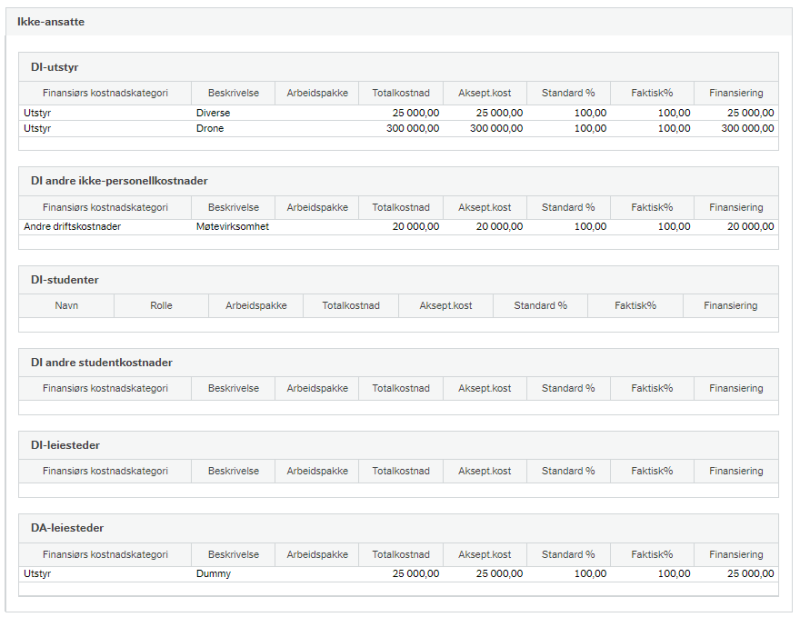This screenshot has width=800, height=617.
Task: Select DI andre ikke-personellkostnader section title
Action: click(x=119, y=181)
